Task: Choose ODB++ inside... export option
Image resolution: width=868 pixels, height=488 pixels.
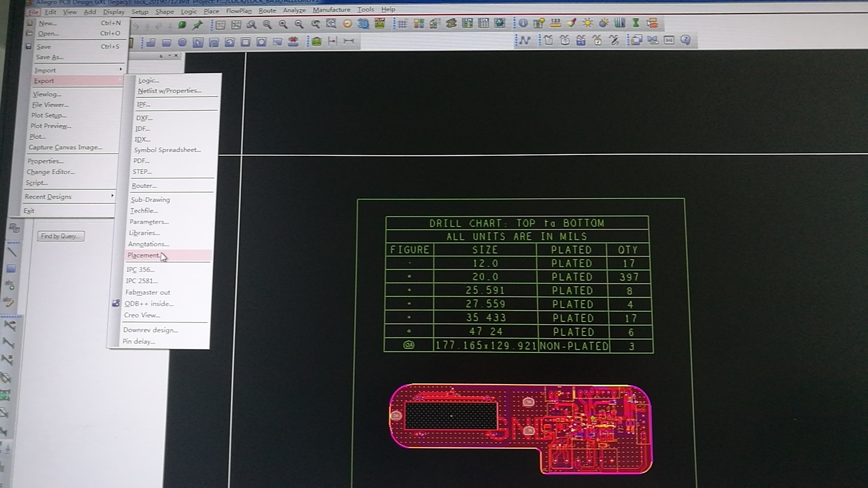Action: [x=149, y=304]
